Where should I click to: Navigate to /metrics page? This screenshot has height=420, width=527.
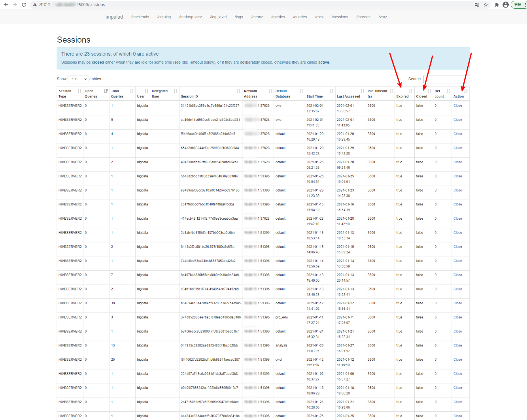pos(278,17)
